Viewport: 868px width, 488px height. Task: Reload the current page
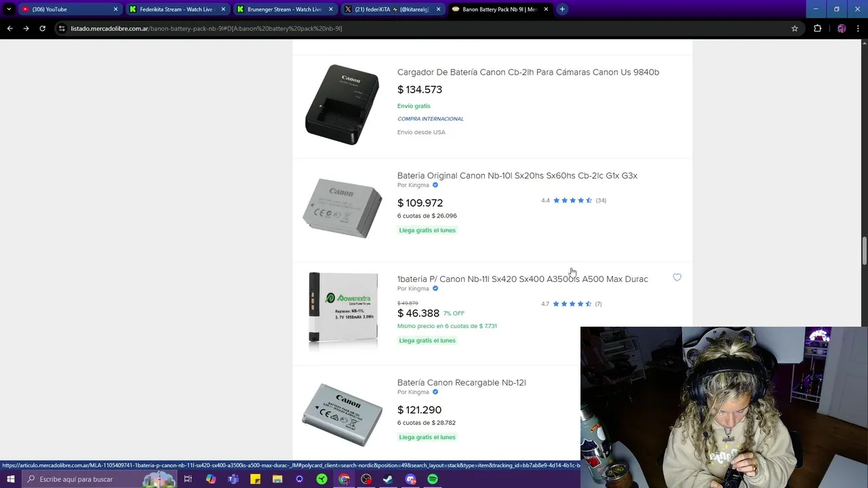(x=42, y=28)
